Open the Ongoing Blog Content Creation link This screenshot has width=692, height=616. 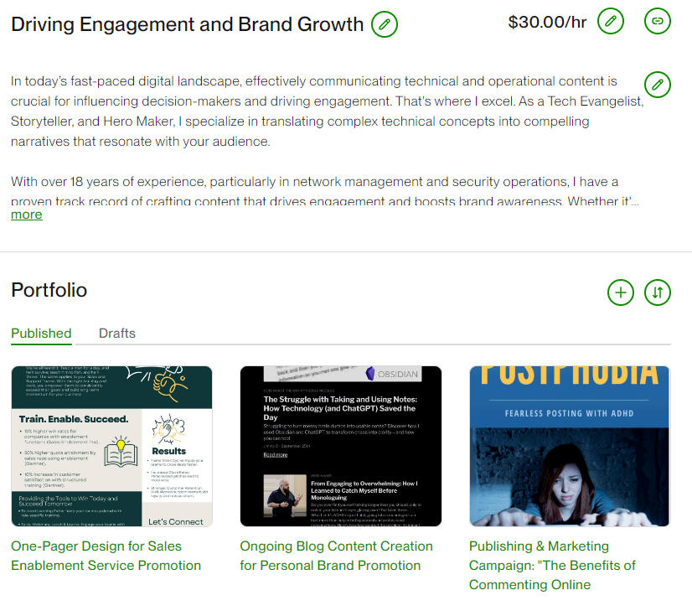tap(336, 555)
